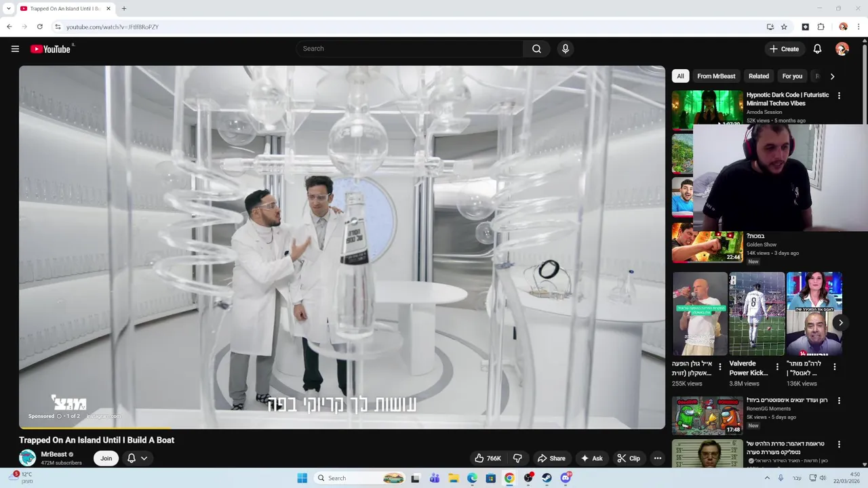Expand hidden system tray icons
This screenshot has width=868, height=488.
click(767, 478)
